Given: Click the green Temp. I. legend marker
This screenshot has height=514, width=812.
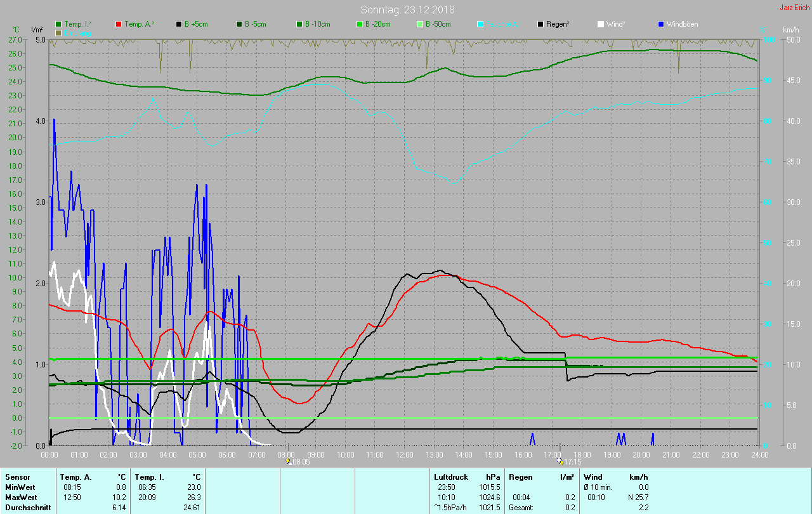Looking at the screenshot, I should [58, 24].
